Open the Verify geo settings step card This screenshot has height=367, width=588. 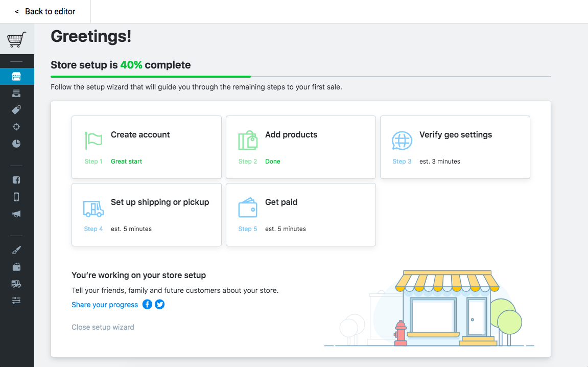click(x=455, y=147)
